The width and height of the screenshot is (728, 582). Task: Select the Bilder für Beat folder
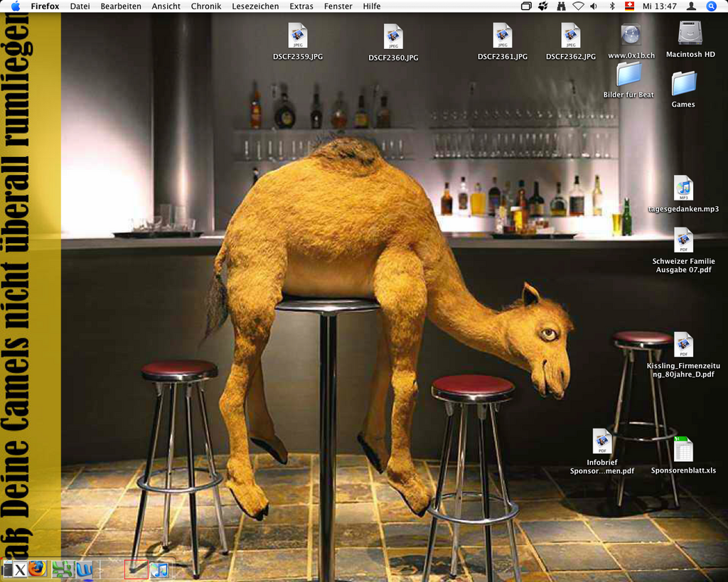(628, 75)
